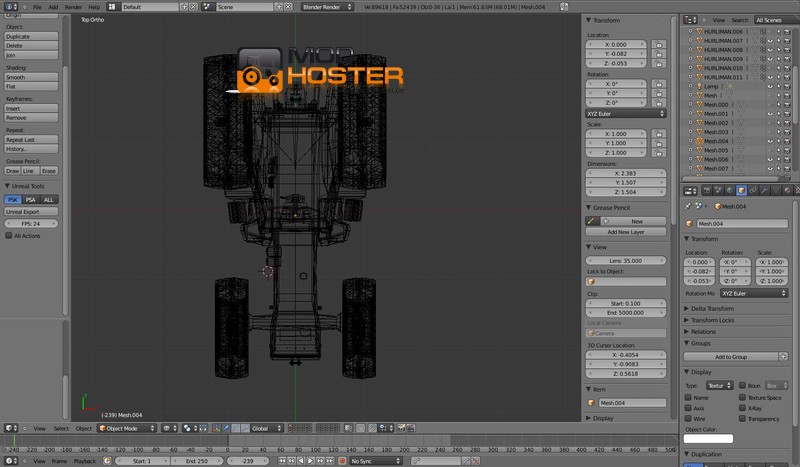This screenshot has width=800, height=467.
Task: Lock the Location X value
Action: point(659,45)
